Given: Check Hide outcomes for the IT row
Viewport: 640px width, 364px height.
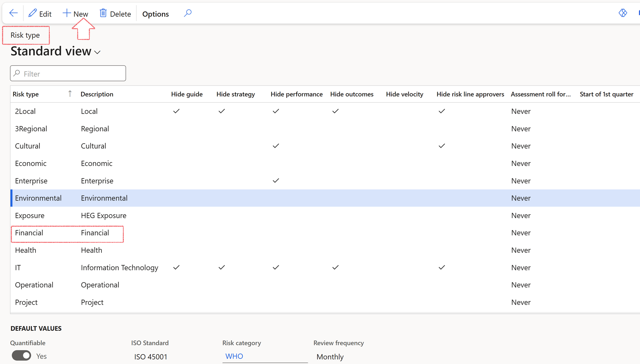Looking at the screenshot, I should coord(336,267).
